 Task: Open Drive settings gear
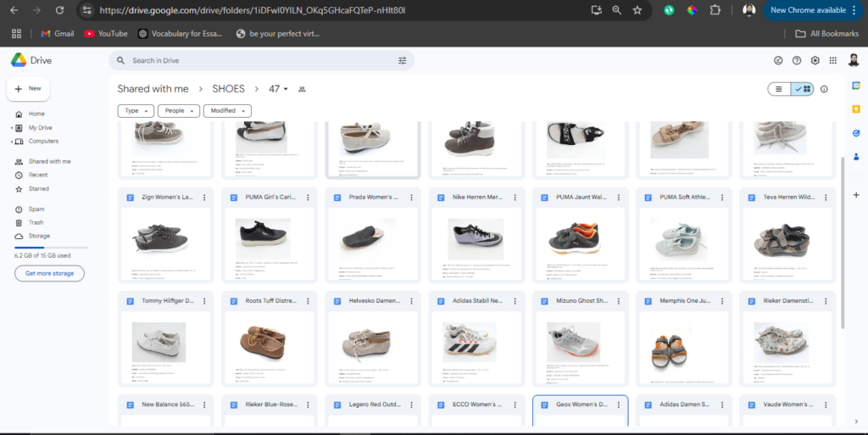point(815,60)
